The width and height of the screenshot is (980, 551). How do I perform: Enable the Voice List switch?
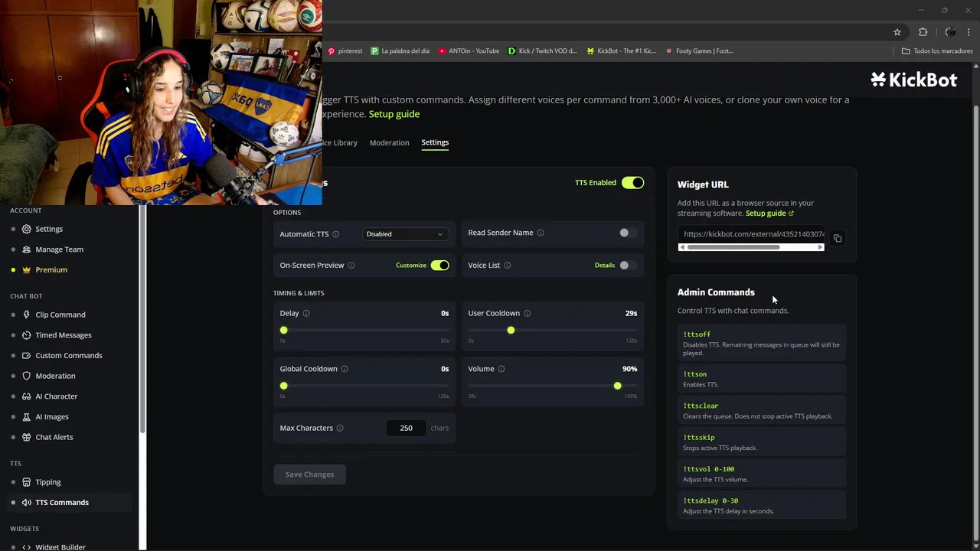(x=628, y=266)
